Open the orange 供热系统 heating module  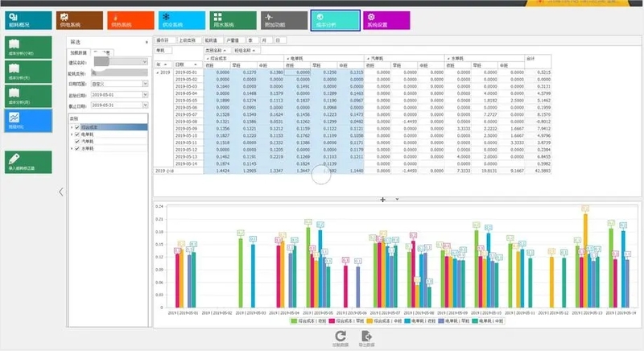(x=130, y=20)
